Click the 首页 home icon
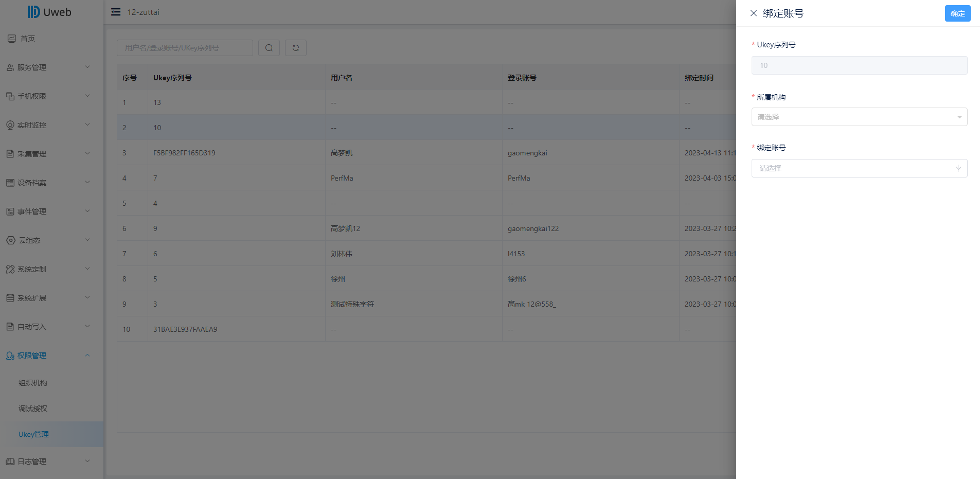Screen dimensions: 980x479 12,39
